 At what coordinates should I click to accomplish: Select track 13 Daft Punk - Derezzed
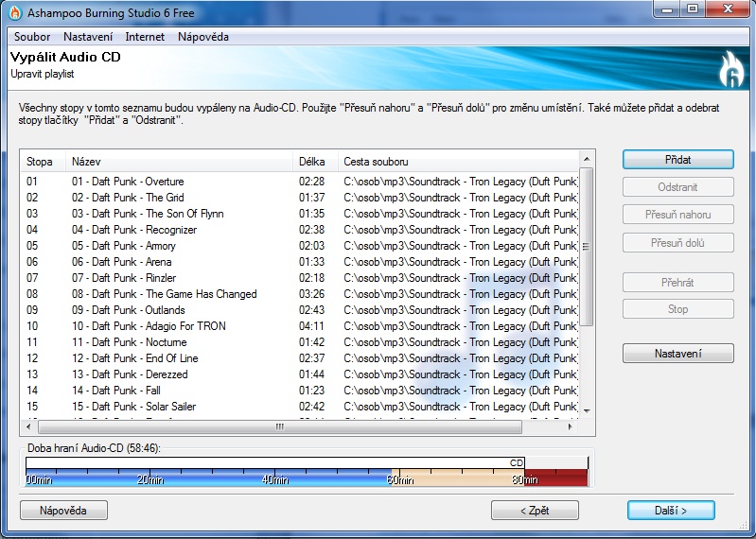[x=130, y=374]
